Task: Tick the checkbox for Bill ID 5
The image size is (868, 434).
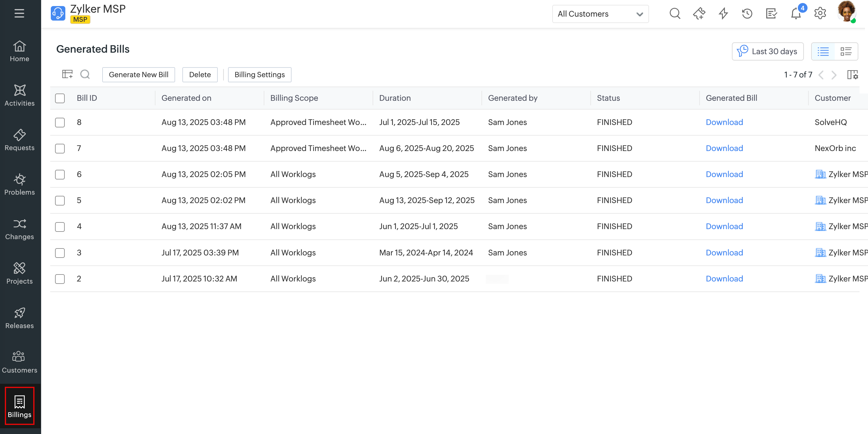Action: (x=60, y=201)
